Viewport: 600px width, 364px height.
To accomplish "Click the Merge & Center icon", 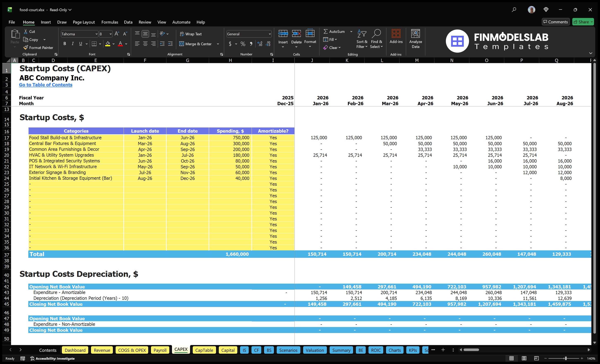I will pos(182,44).
